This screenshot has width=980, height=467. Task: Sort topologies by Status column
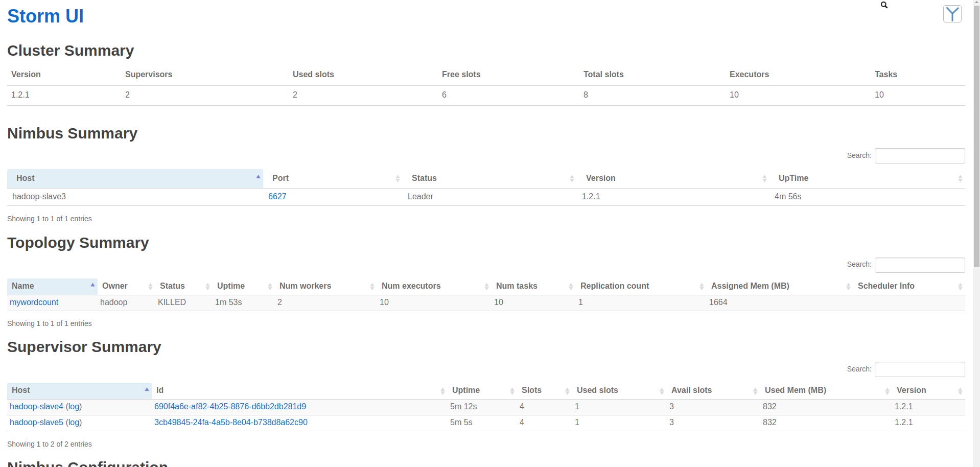(184, 286)
